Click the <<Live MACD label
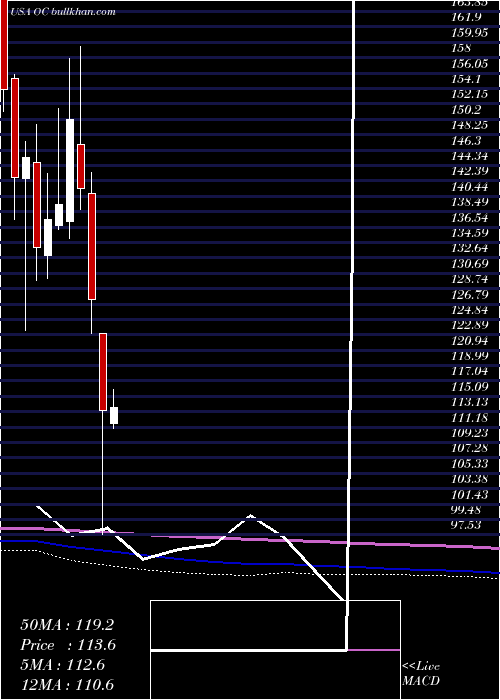500x700 pixels. click(x=421, y=674)
